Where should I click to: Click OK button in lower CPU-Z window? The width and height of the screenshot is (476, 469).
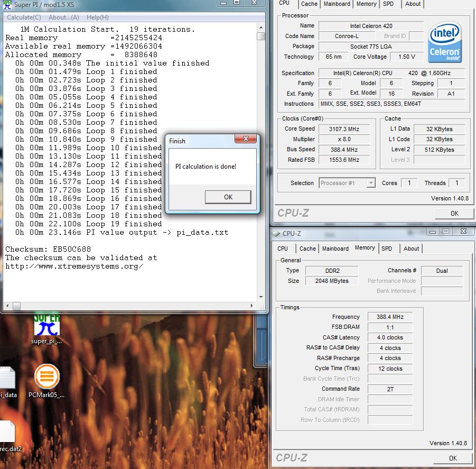tap(453, 458)
